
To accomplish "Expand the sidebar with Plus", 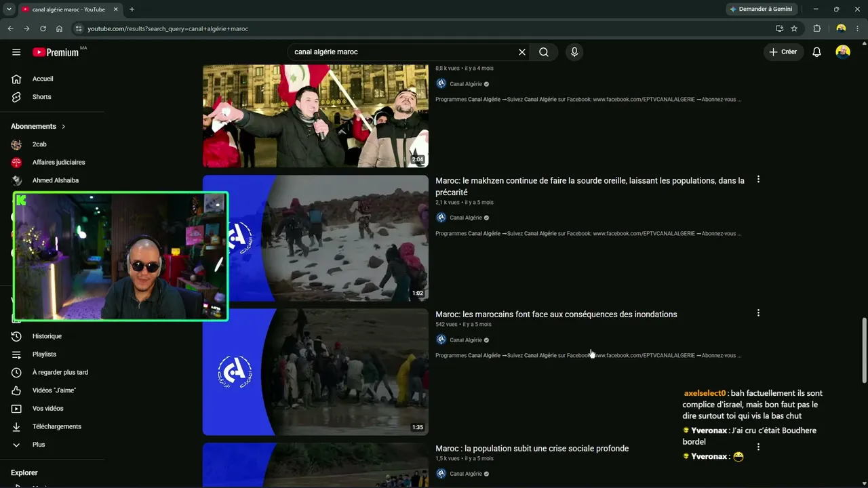I will 38,445.
